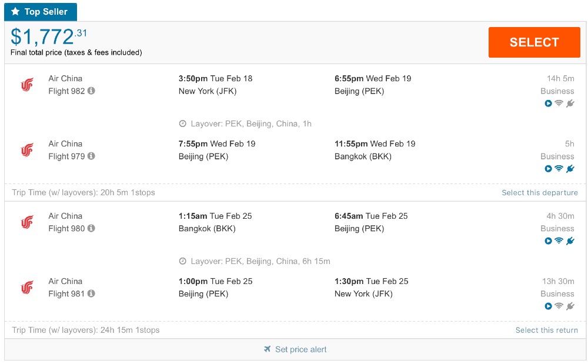Click the power outlet icon for Flight 982

tap(570, 103)
